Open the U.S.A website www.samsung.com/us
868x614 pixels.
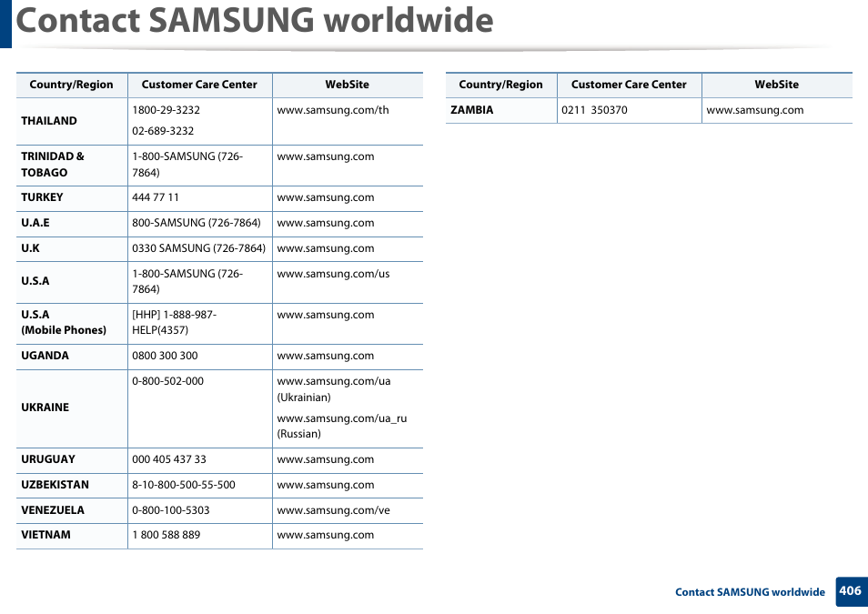point(333,274)
